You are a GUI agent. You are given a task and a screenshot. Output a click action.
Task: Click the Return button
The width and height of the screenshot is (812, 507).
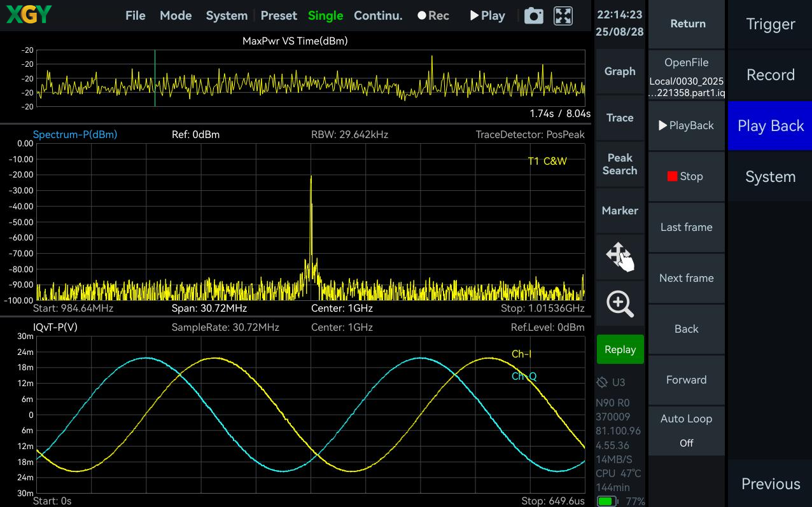(687, 24)
